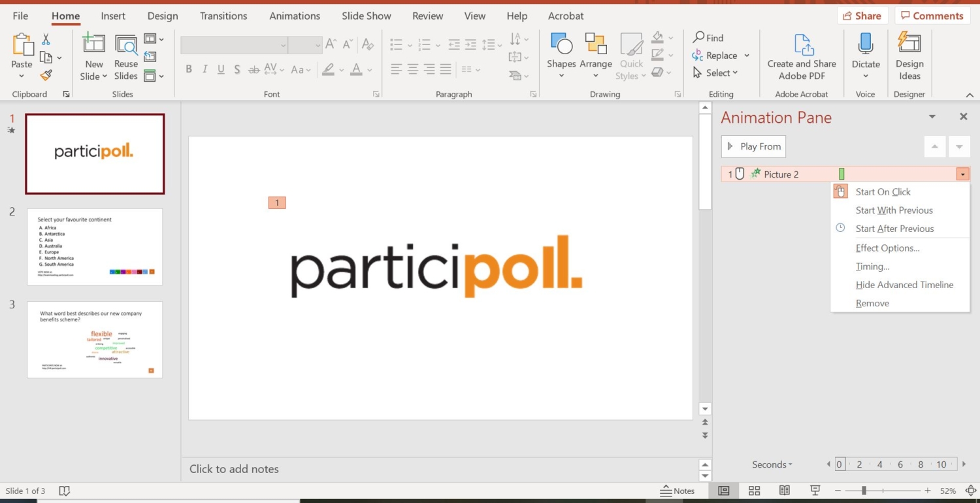Screen dimensions: 980x503
Task: Click the Find search icon
Action: (699, 38)
